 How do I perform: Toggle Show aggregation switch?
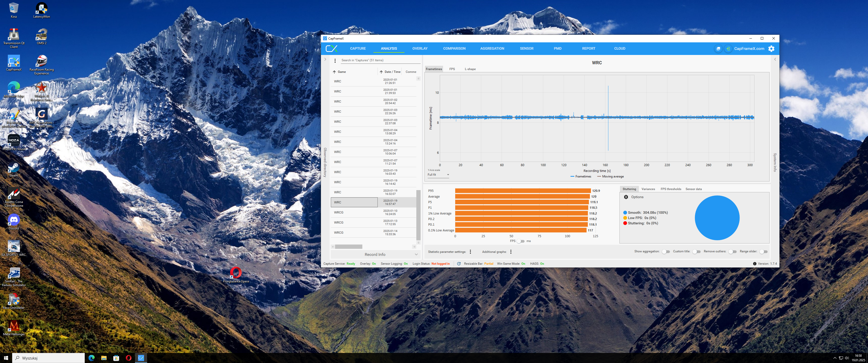[x=665, y=252]
